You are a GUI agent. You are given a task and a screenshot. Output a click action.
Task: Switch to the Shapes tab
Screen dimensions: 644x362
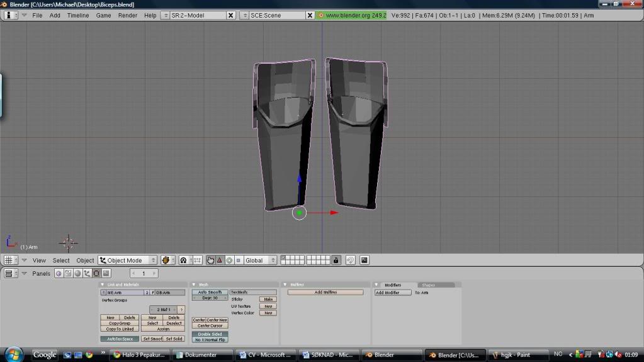coord(436,285)
